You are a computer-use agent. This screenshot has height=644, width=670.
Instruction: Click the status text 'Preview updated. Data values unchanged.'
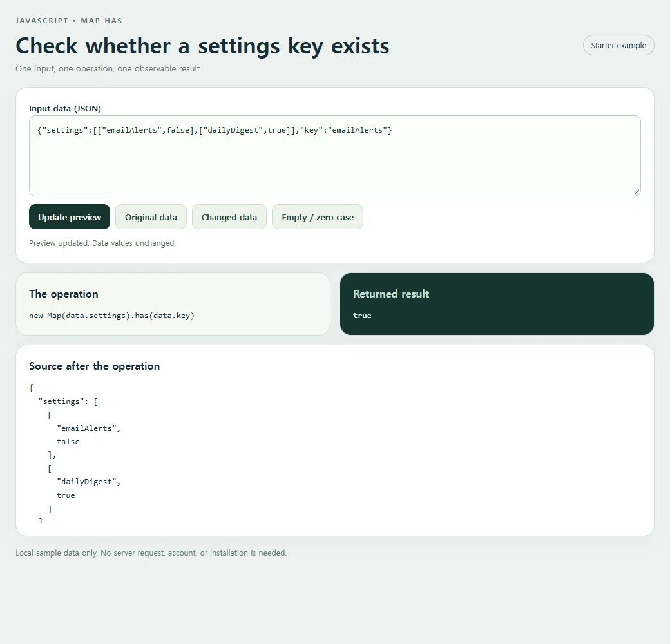[102, 243]
